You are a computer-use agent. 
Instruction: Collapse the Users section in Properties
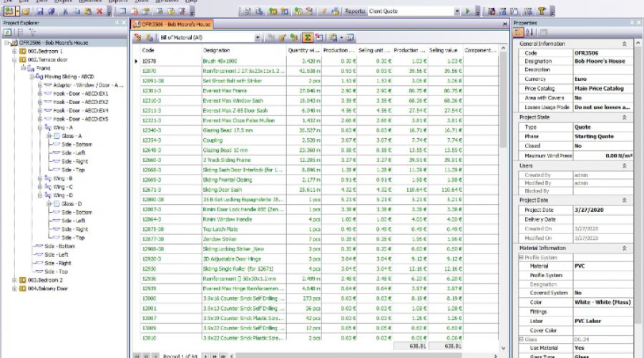point(624,165)
